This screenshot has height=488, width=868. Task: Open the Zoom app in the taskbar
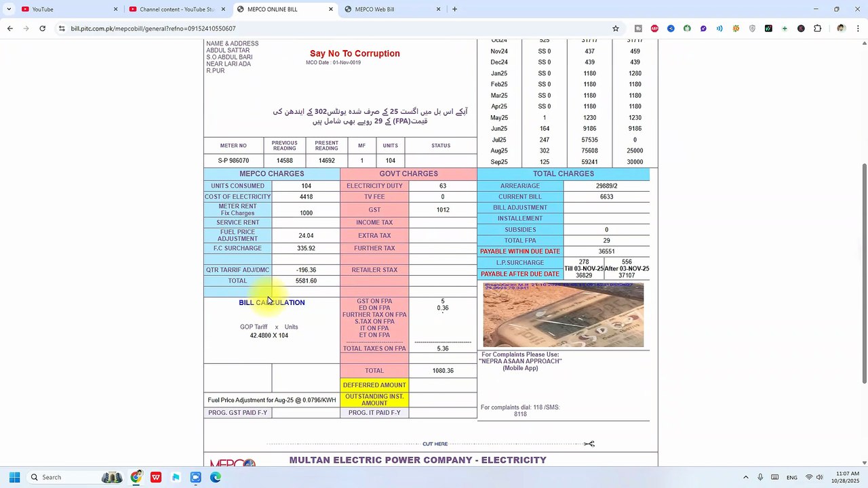(195, 477)
